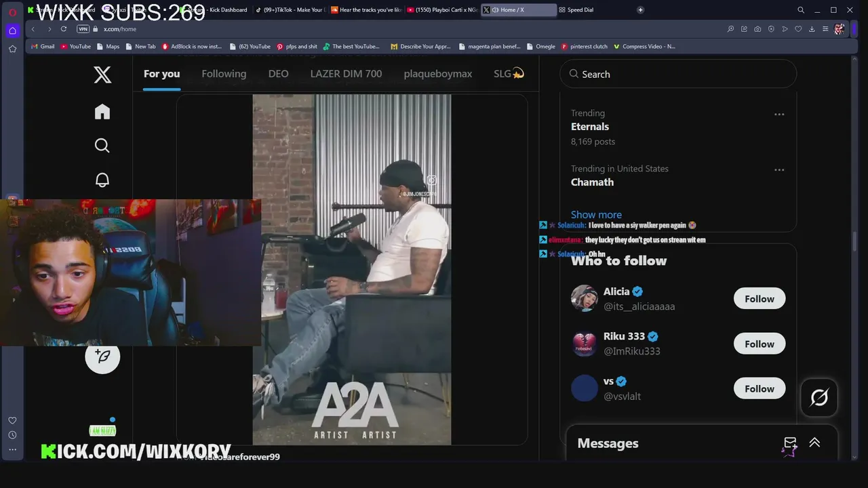Click the Opera menu logo
The height and width of the screenshot is (488, 868).
[12, 12]
